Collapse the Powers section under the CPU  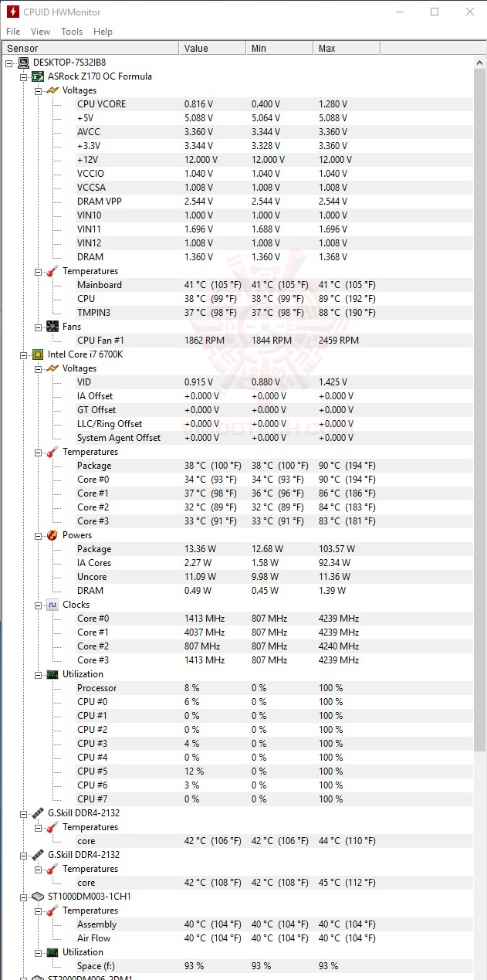point(39,535)
